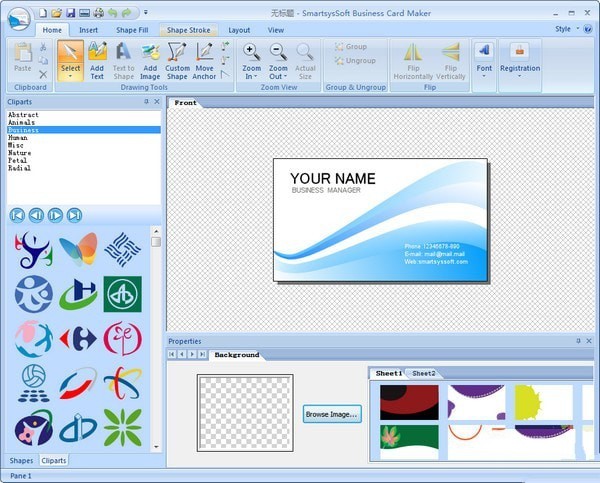The height and width of the screenshot is (483, 600).
Task: Go to next properties page arrow
Action: (x=192, y=354)
